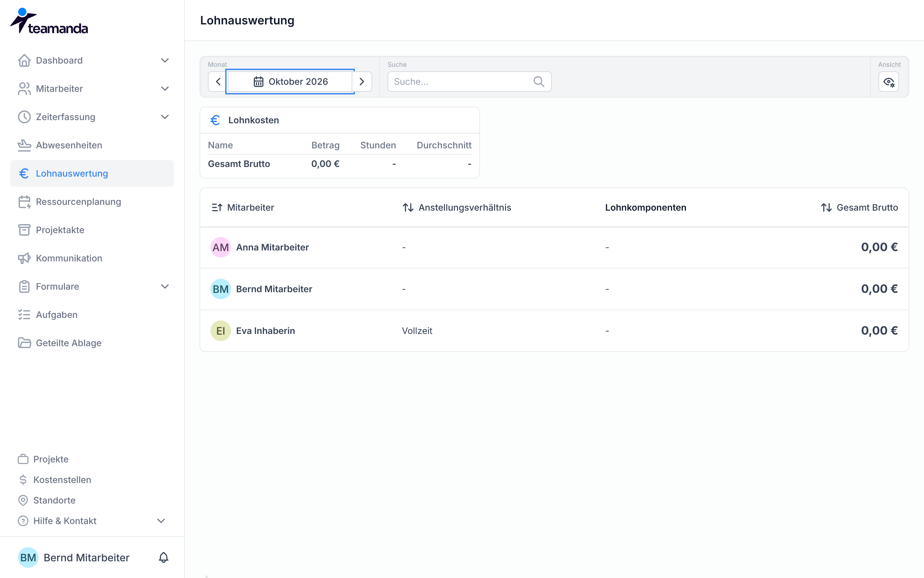Go to Abwesenheiten
The image size is (924, 578).
[92, 145]
